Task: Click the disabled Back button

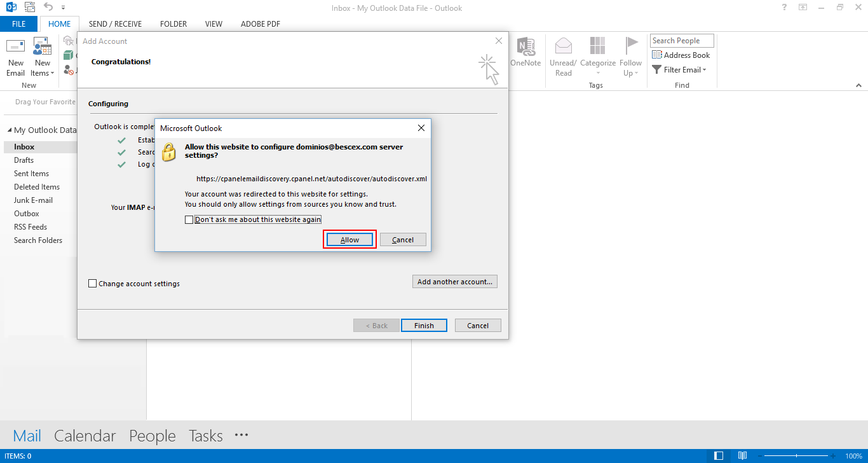Action: click(377, 326)
